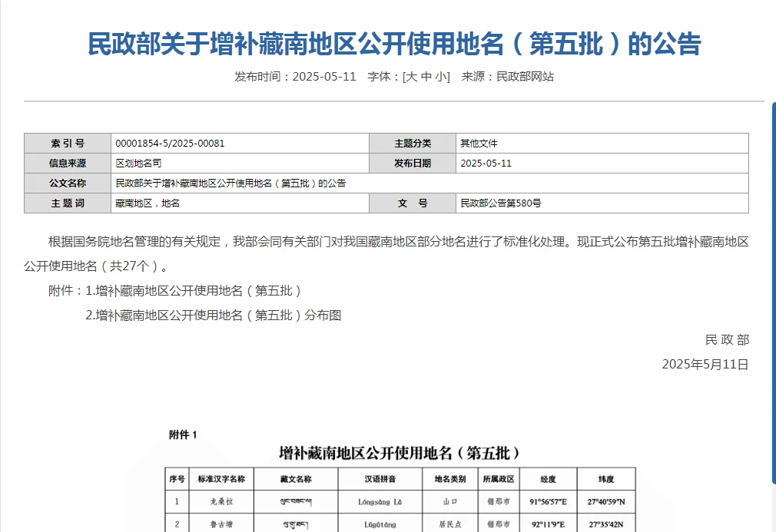This screenshot has height=532, width=776.
Task: Click the 区划地名司 cell
Action: (240, 164)
